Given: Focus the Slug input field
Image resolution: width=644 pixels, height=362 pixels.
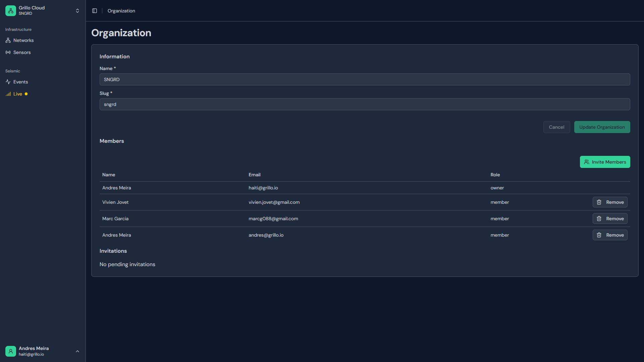Looking at the screenshot, I should 365,104.
